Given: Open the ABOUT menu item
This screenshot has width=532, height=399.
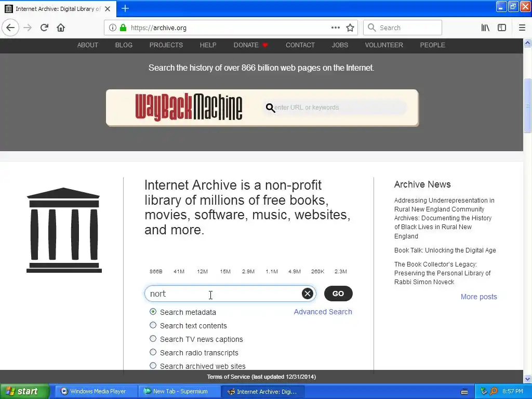Looking at the screenshot, I should click(x=87, y=45).
